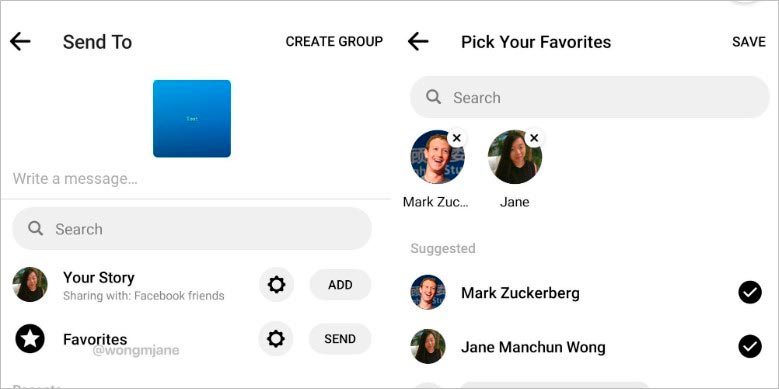Click the magnifier in Favorites search bar
The height and width of the screenshot is (389, 779).
(x=434, y=96)
